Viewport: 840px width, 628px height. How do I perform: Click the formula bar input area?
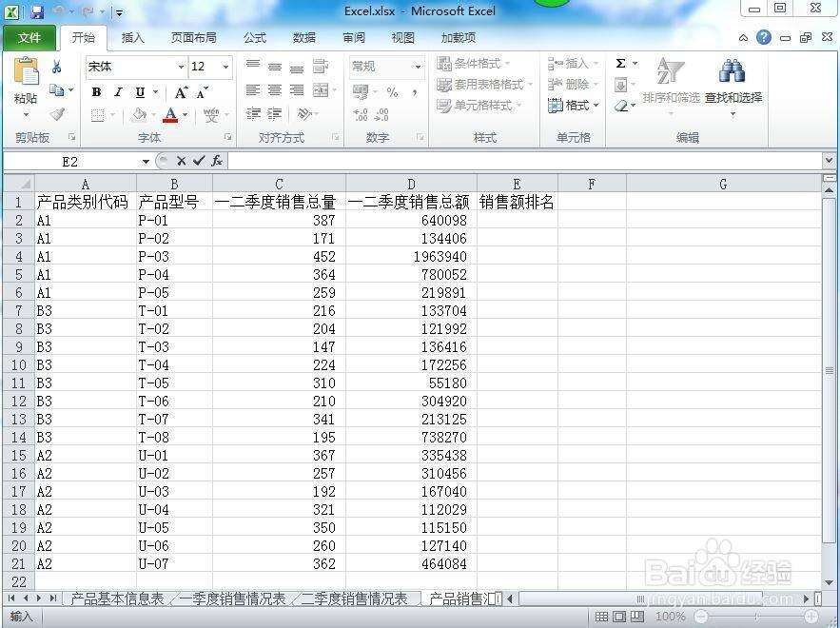(x=525, y=161)
